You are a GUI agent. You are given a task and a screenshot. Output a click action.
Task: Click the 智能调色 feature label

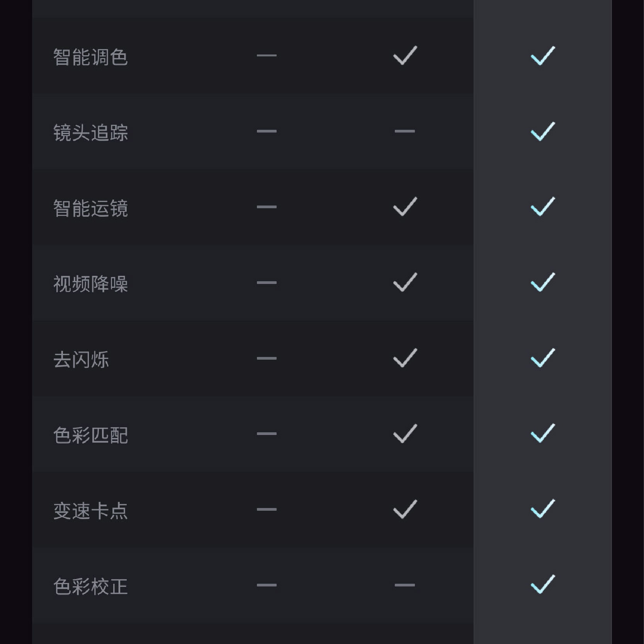point(90,57)
